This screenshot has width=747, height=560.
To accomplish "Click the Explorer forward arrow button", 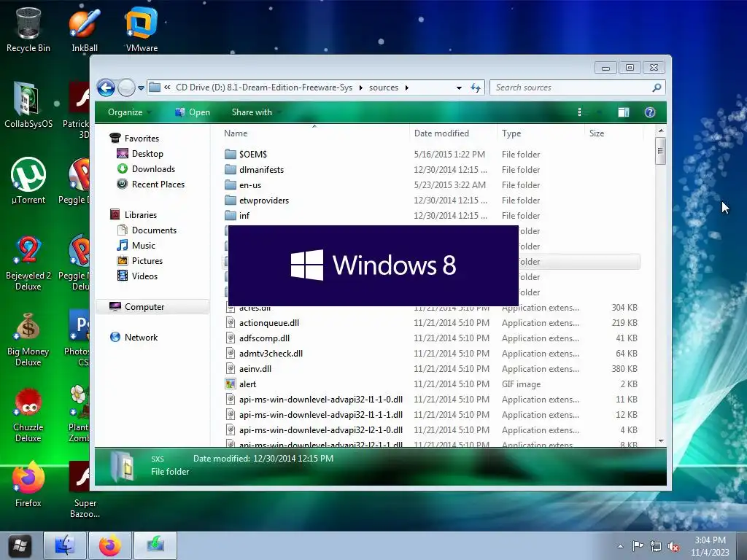I will click(x=126, y=87).
